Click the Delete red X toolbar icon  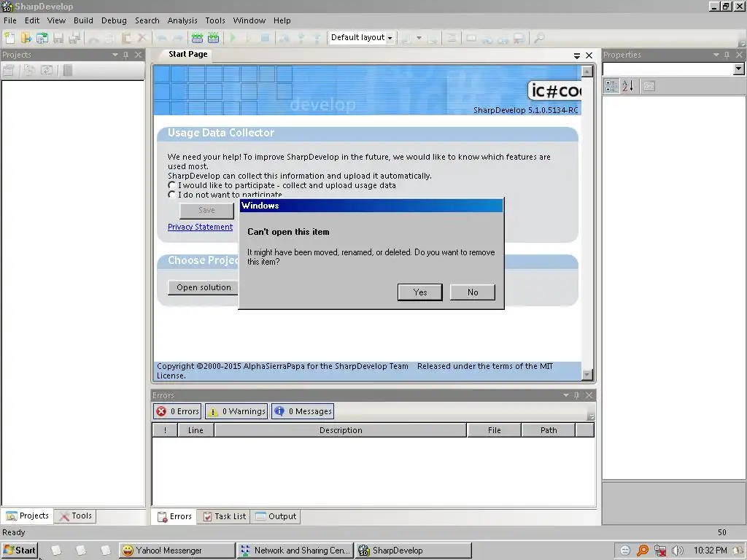coord(142,38)
